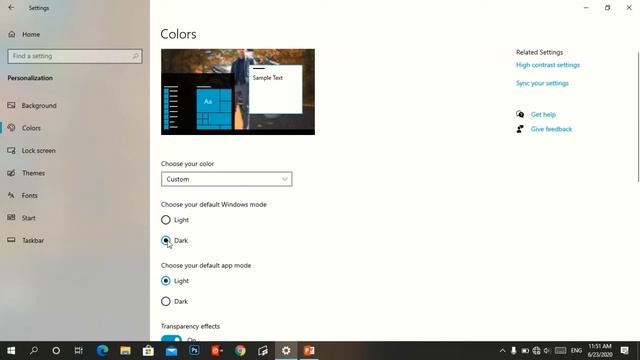This screenshot has width=640, height=360.
Task: Open the Windows Start menu
Action: (x=11, y=351)
